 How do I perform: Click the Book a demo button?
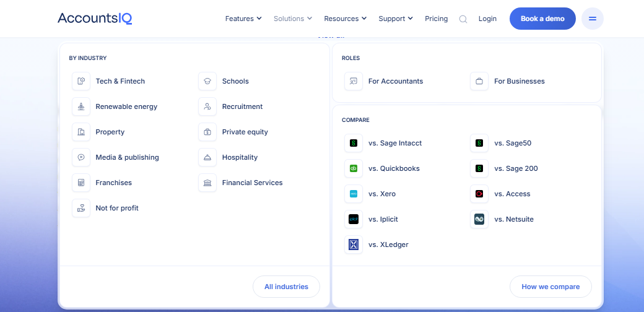(542, 19)
